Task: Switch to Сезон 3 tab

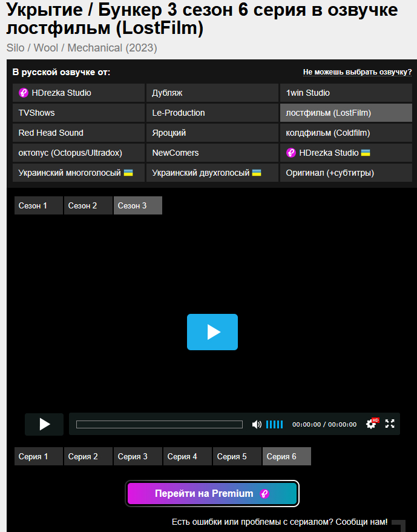Action: 138,205
